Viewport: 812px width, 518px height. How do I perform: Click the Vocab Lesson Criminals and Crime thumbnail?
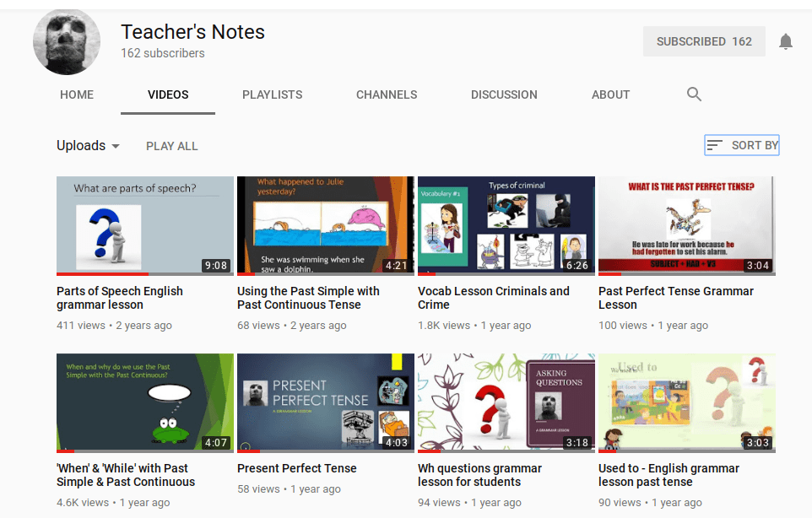pos(506,225)
